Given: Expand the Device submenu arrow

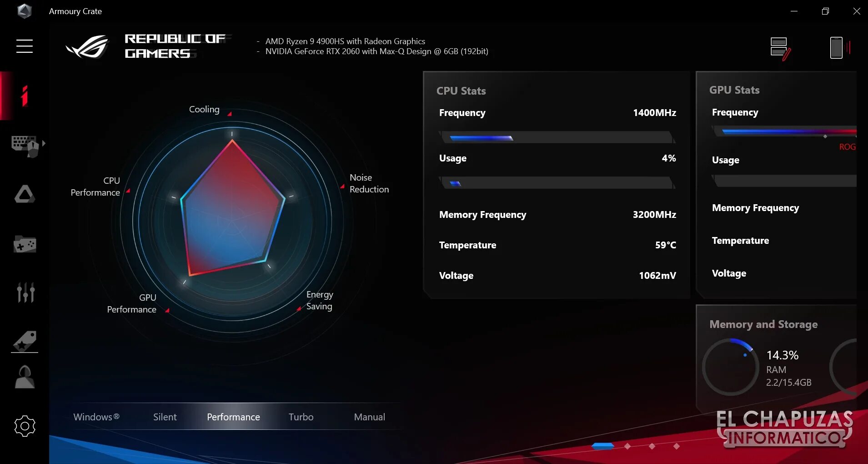Looking at the screenshot, I should pyautogui.click(x=44, y=143).
